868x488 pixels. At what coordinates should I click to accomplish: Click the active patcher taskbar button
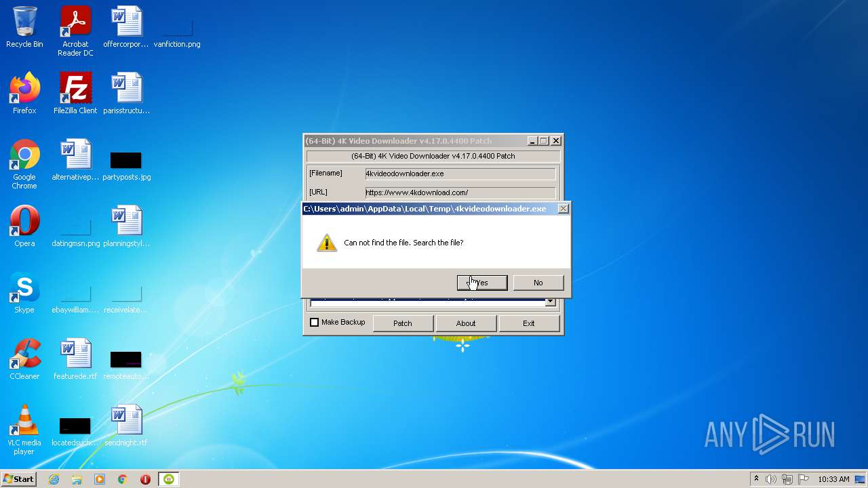click(169, 479)
